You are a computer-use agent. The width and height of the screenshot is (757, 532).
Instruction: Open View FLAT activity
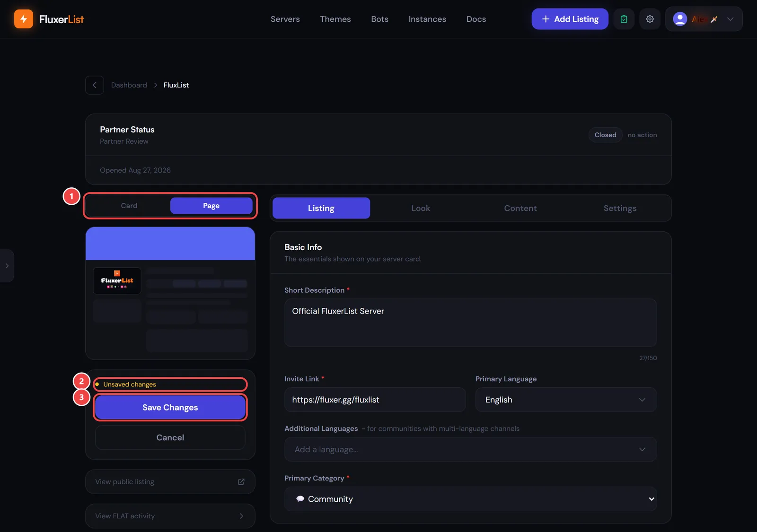170,516
